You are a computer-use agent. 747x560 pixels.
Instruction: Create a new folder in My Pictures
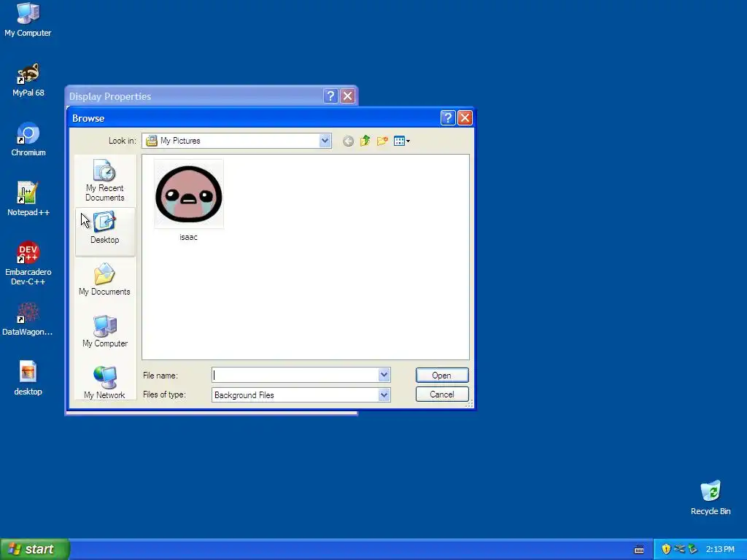point(382,141)
